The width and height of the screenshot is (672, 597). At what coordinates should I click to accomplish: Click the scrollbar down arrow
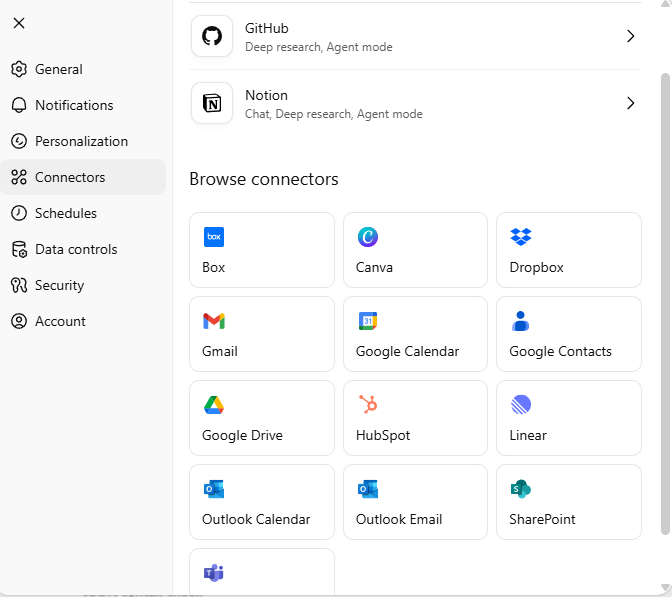tap(666, 587)
